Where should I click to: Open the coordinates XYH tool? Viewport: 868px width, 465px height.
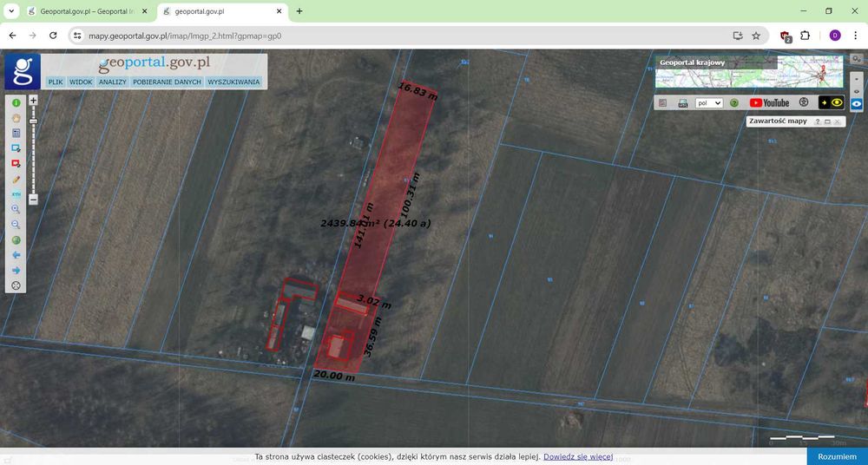pos(16,194)
